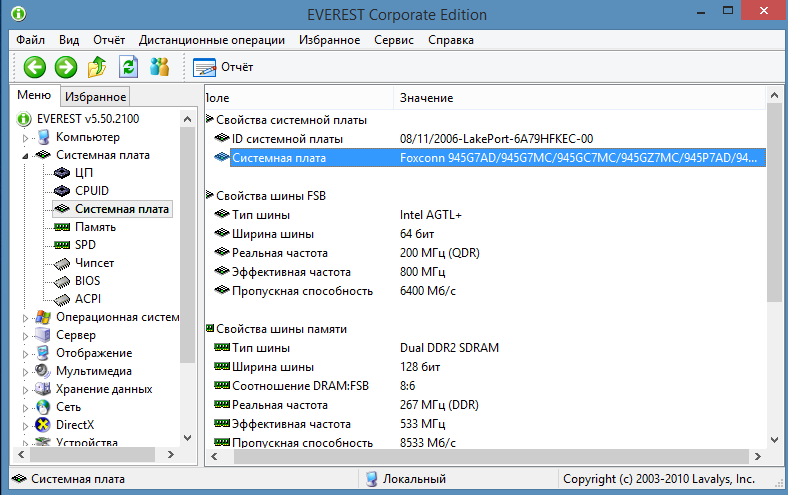Viewport: 788px width, 495px height.
Task: Click the ACPI chip icon
Action: coord(62,300)
